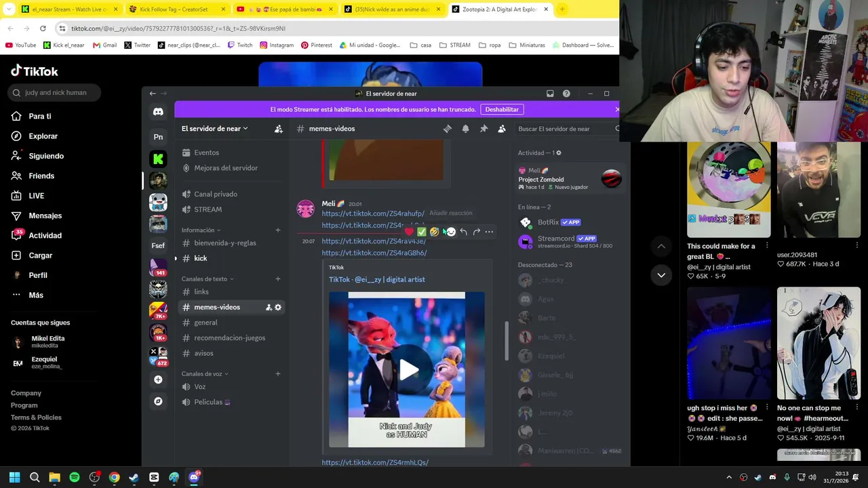Viewport: 868px width, 488px height.
Task: Open threads icon in memes-videos header
Action: [448, 129]
